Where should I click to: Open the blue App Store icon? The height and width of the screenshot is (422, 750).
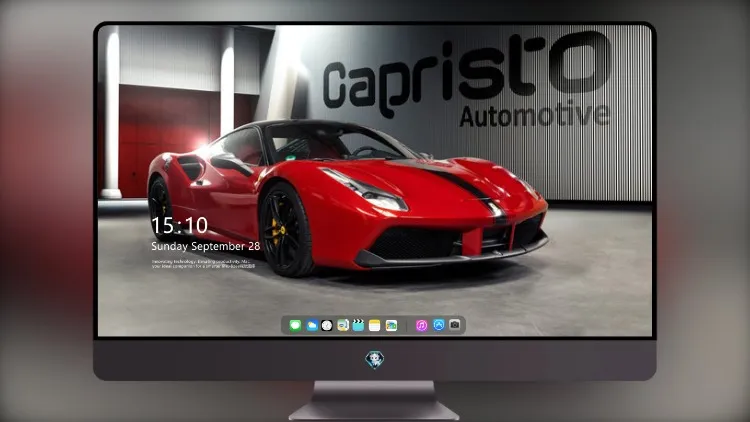click(x=439, y=325)
